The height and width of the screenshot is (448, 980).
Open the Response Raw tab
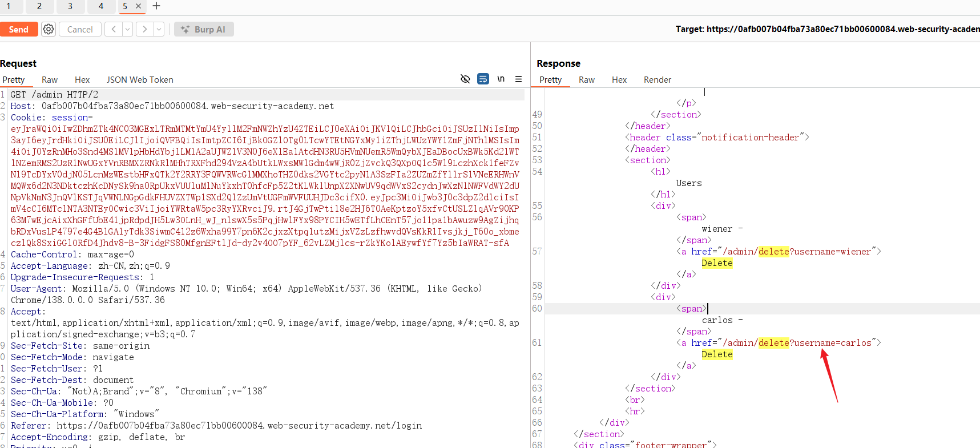coord(587,80)
